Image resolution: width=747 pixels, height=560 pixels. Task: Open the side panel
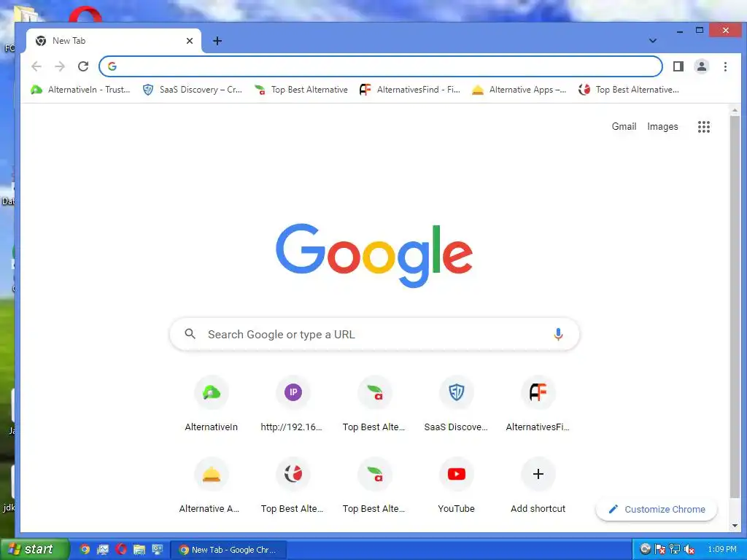(x=678, y=66)
